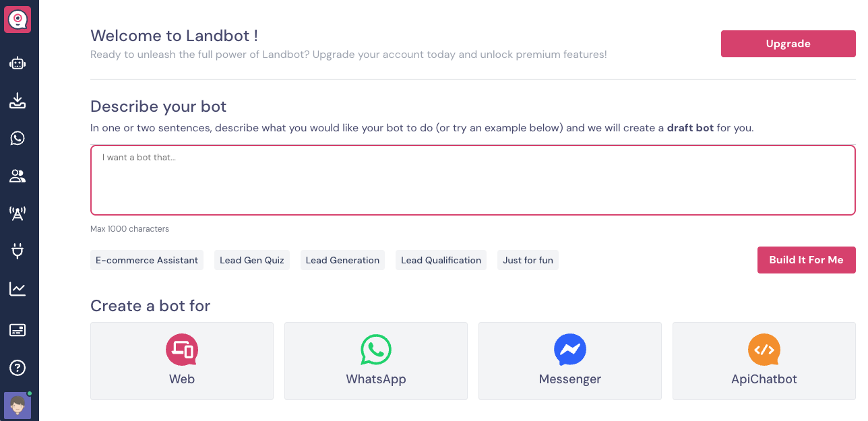Open the inbox download-tray icon
The image size is (868, 421).
18,101
